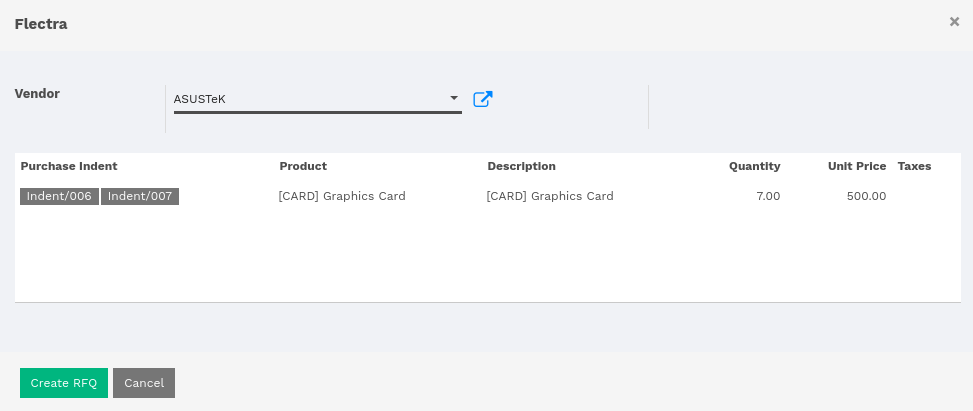
Task: Sort by the Unit Price column header
Action: click(856, 166)
